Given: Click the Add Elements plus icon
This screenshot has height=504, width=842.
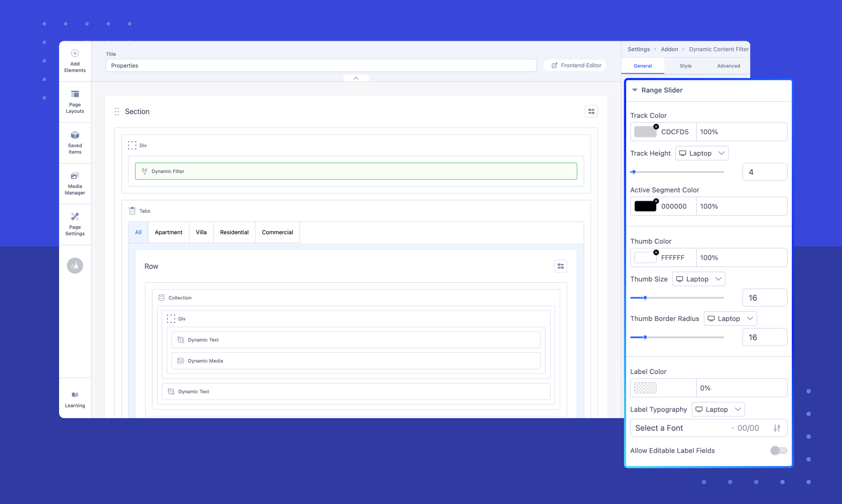Looking at the screenshot, I should coord(75,53).
